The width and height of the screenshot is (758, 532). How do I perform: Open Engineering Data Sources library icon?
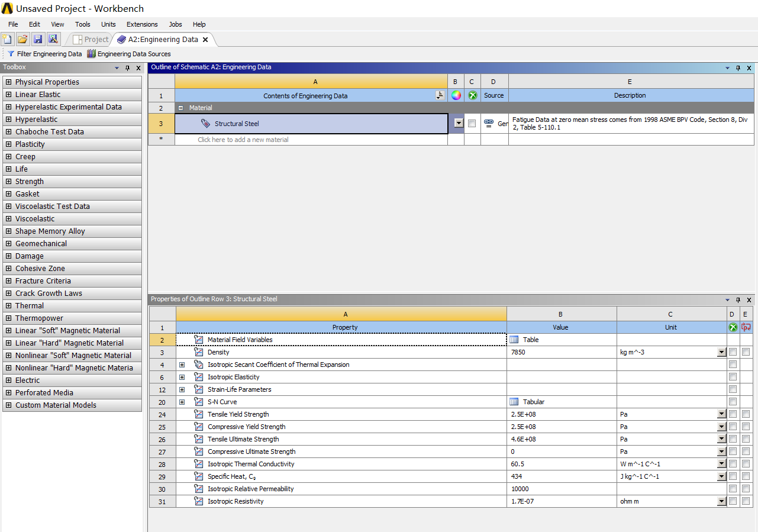(91, 53)
